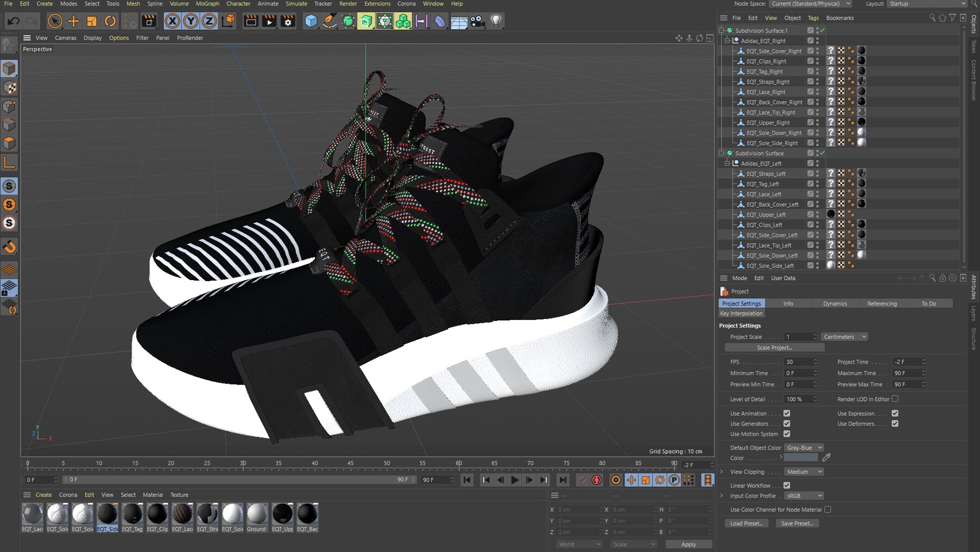980x552 pixels.
Task: Open the Centimeters units dropdown
Action: (x=844, y=337)
